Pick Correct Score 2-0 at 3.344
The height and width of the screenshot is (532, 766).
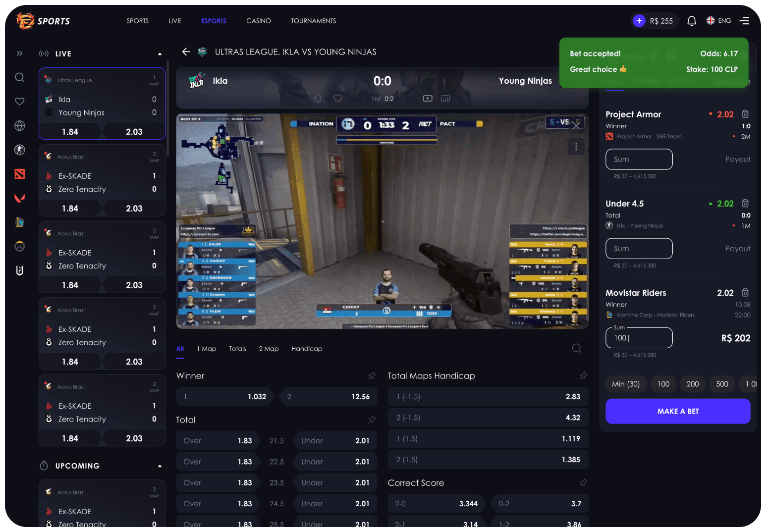click(x=436, y=504)
